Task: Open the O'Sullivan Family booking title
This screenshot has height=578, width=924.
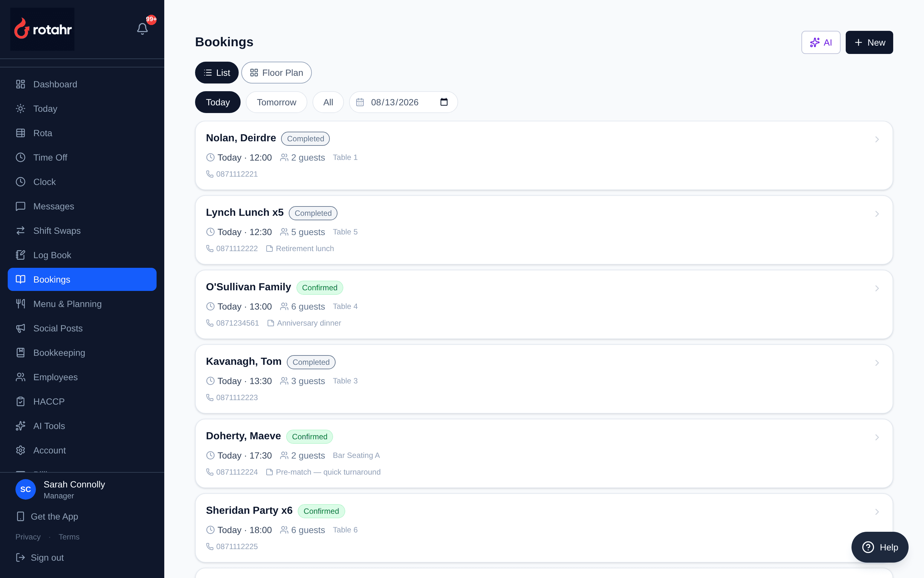Action: pyautogui.click(x=249, y=287)
